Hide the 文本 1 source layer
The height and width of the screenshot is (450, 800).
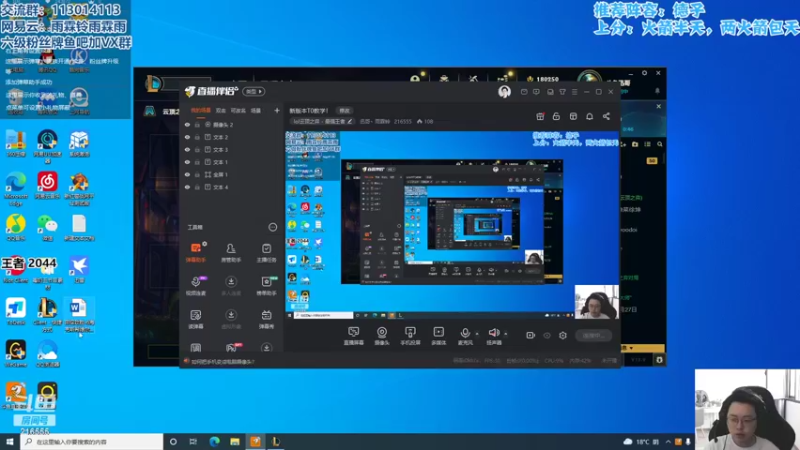[187, 162]
